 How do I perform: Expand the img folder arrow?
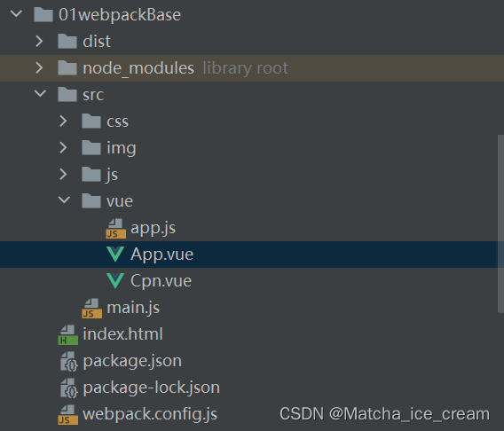(63, 148)
